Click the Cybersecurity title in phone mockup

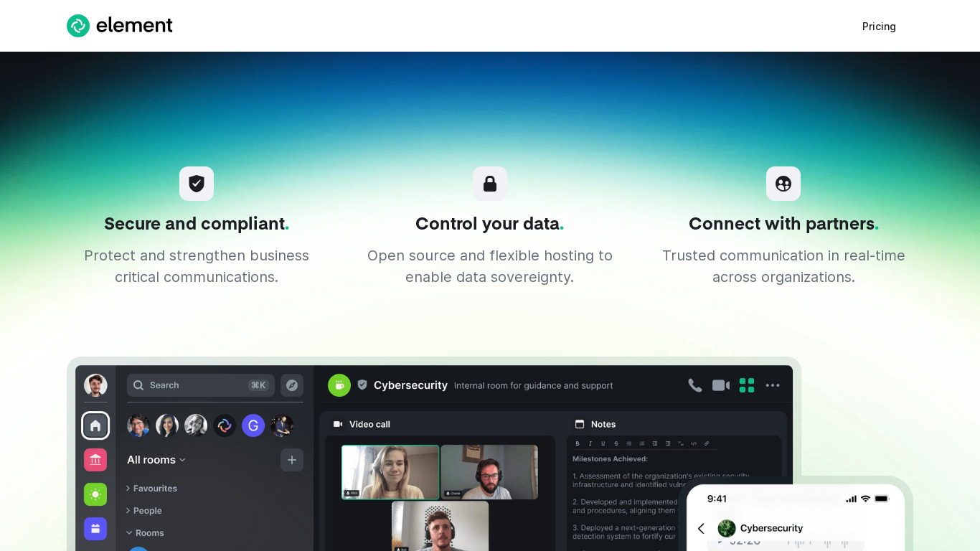point(772,528)
